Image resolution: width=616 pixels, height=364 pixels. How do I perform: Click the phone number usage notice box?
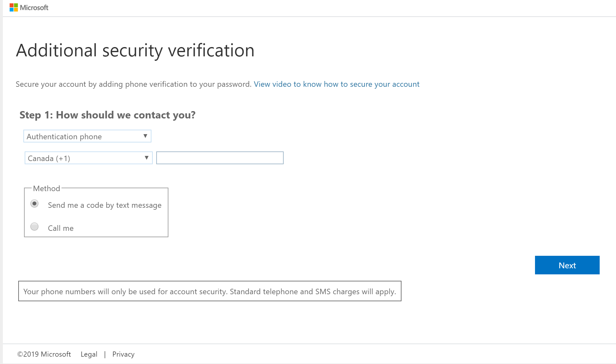(210, 291)
